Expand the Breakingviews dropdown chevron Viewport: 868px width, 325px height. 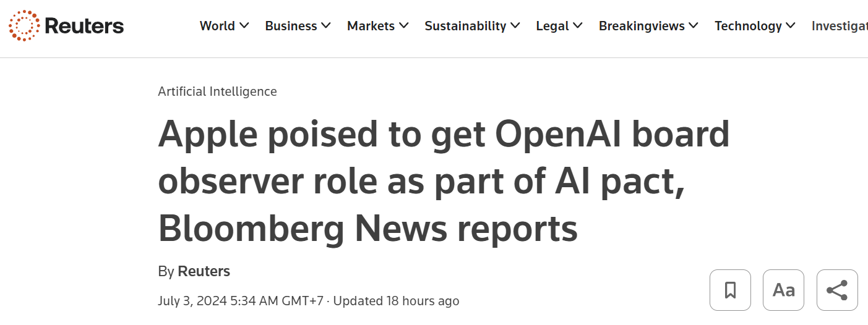click(x=694, y=26)
